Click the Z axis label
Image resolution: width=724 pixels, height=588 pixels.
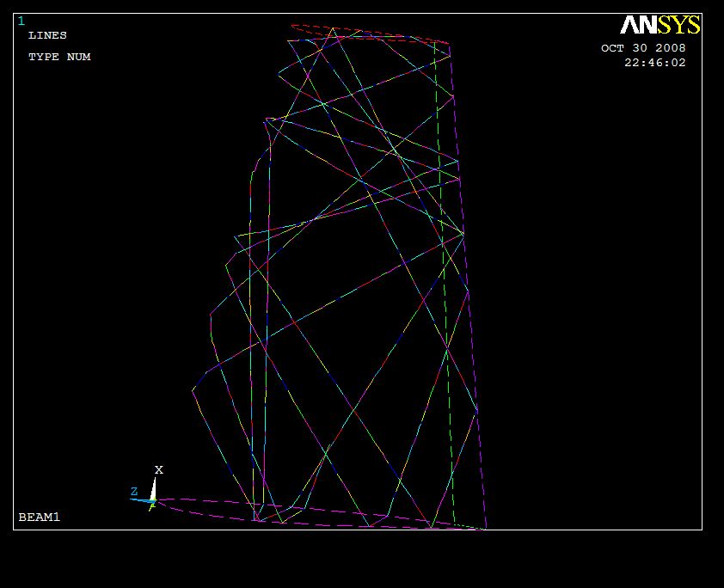click(134, 492)
